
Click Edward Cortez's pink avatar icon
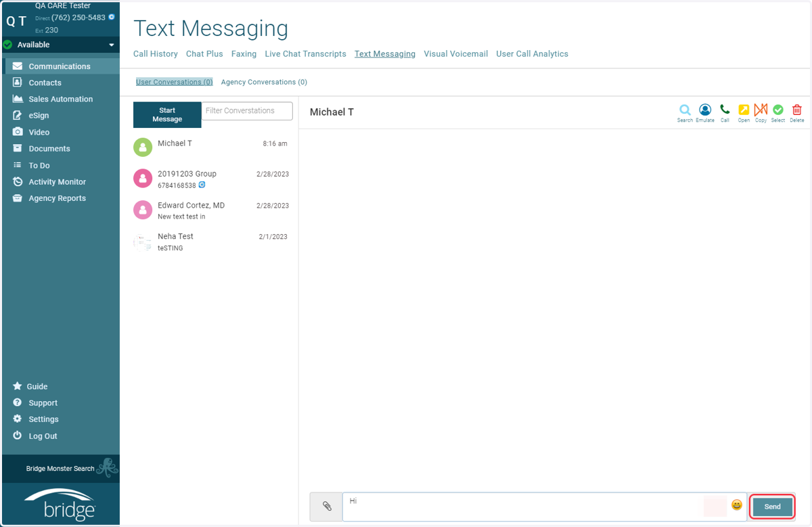pyautogui.click(x=143, y=210)
